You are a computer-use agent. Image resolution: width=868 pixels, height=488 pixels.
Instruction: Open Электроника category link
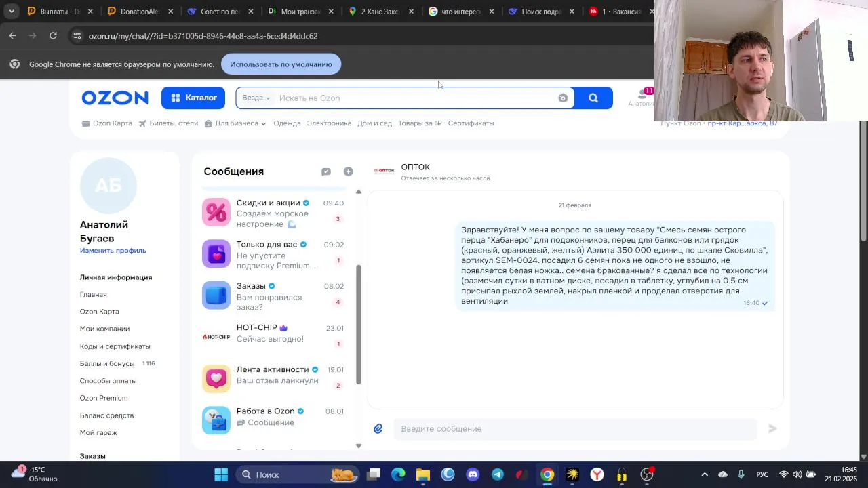click(329, 123)
